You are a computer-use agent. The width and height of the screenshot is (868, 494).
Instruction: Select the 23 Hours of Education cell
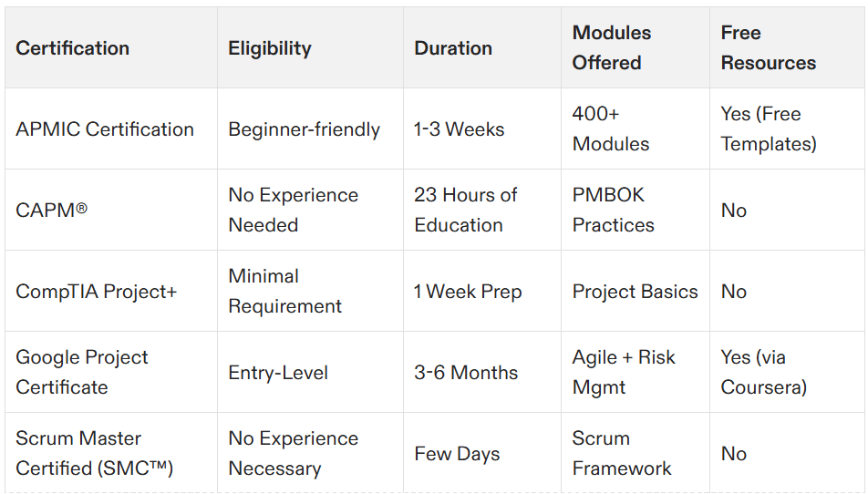tap(482, 210)
